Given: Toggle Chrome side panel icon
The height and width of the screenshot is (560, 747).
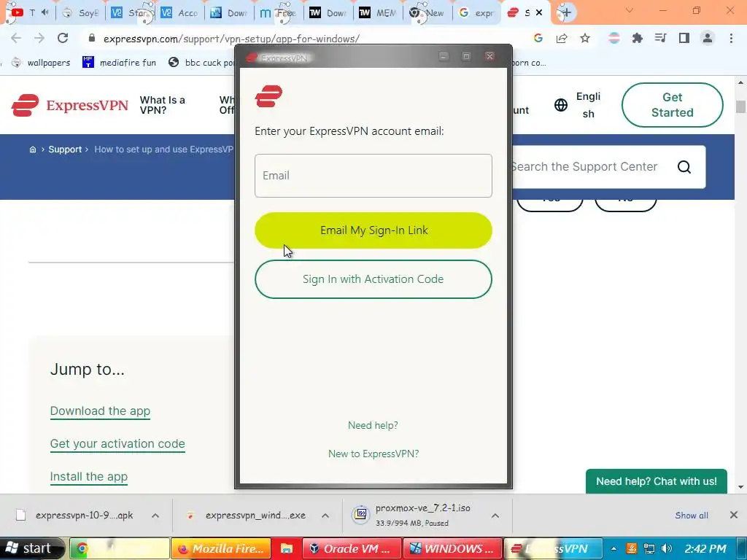Looking at the screenshot, I should pos(684,38).
